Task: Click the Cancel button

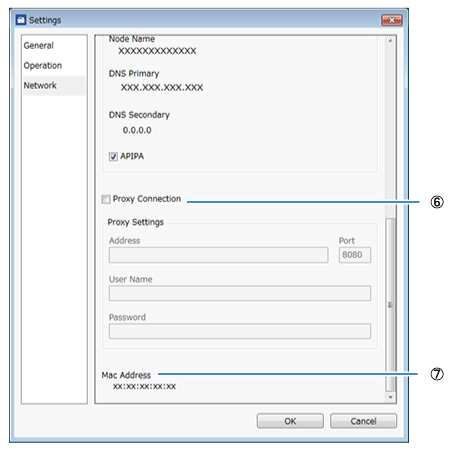Action: click(x=363, y=421)
